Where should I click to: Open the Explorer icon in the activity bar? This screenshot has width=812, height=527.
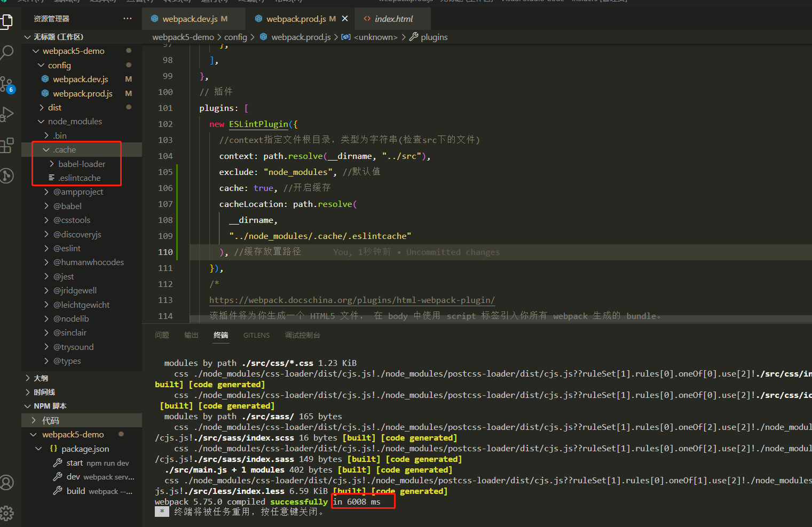pos(7,21)
